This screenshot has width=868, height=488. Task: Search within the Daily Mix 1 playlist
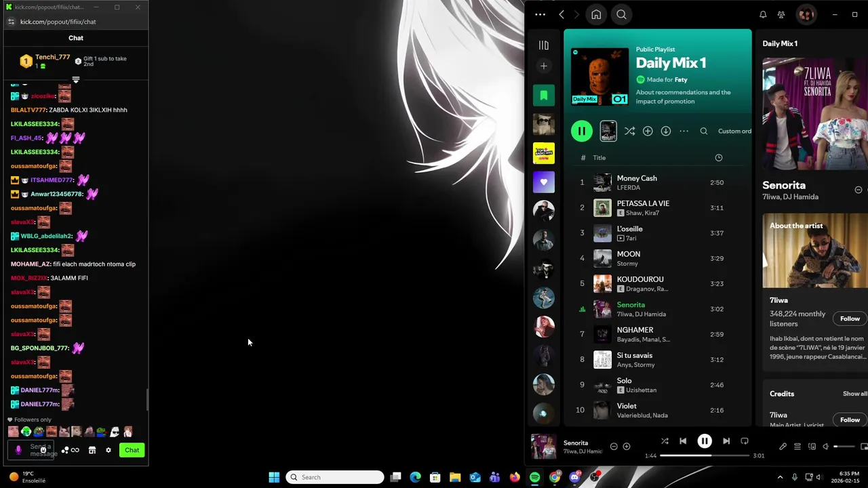pos(704,131)
